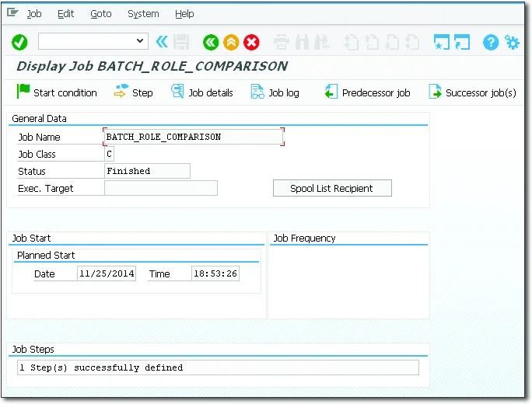Open the Help menu

pos(184,13)
